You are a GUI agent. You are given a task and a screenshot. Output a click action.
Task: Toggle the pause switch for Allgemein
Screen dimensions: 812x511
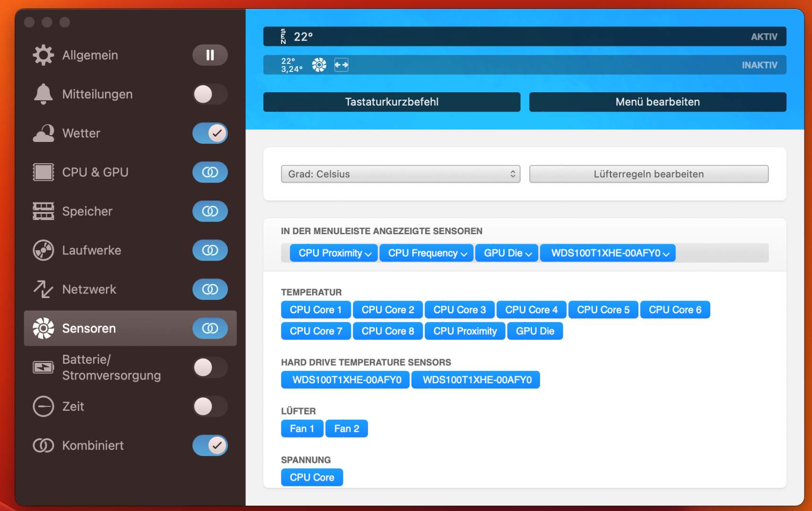coord(210,55)
